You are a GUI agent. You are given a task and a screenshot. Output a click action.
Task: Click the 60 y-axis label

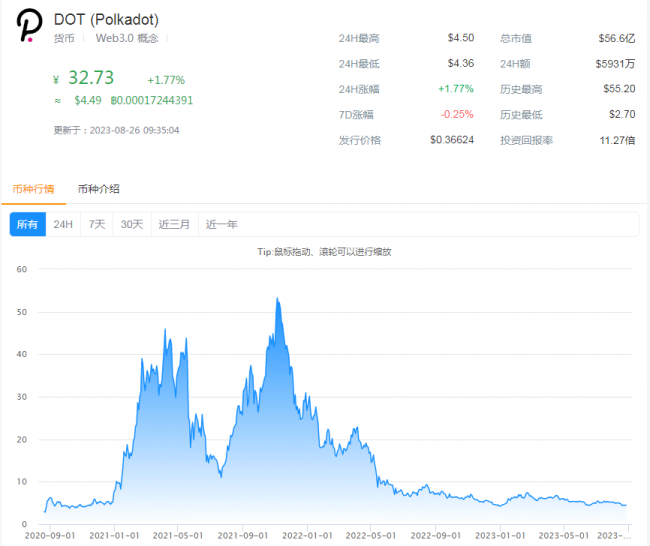coord(22,269)
